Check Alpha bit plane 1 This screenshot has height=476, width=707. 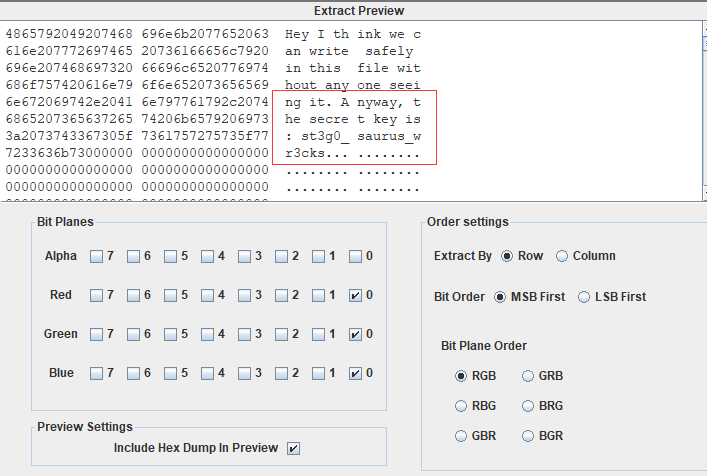click(x=318, y=256)
